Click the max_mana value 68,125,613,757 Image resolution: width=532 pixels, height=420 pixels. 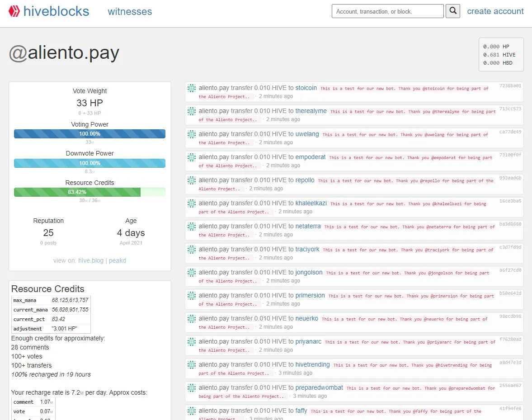[70, 300]
